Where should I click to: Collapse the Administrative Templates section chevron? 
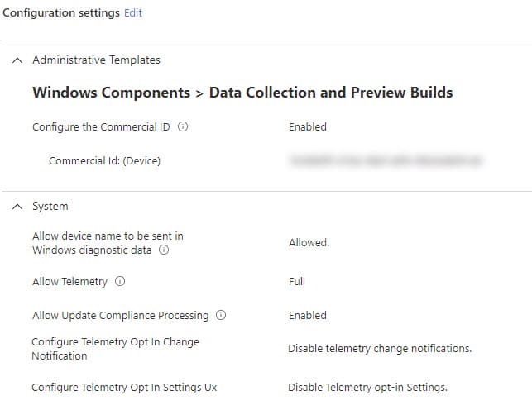click(x=17, y=60)
